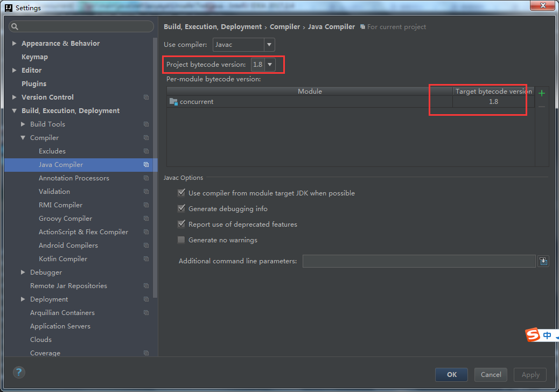The width and height of the screenshot is (559, 392).
Task: Focus the settings search field
Action: point(81,26)
